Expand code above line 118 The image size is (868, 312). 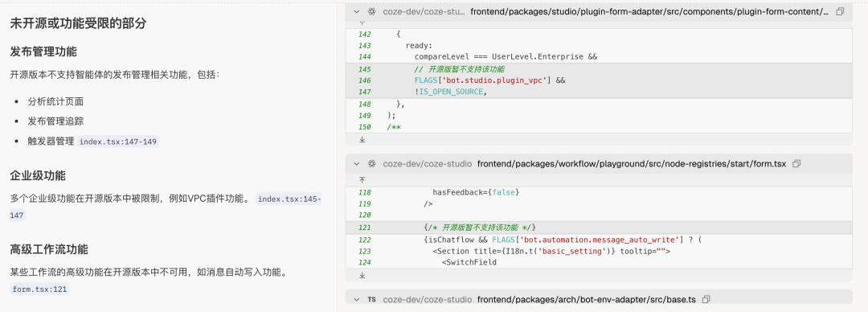tap(362, 180)
